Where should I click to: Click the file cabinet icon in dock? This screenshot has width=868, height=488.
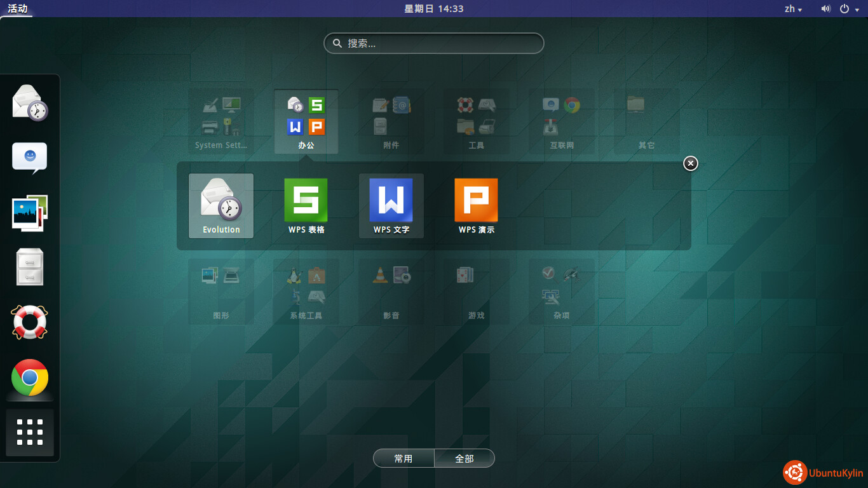point(30,267)
